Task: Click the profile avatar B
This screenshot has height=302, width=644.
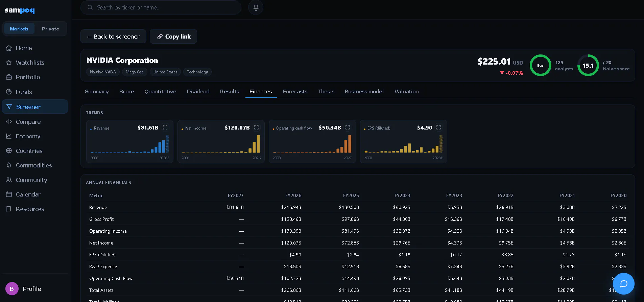Action: point(12,289)
